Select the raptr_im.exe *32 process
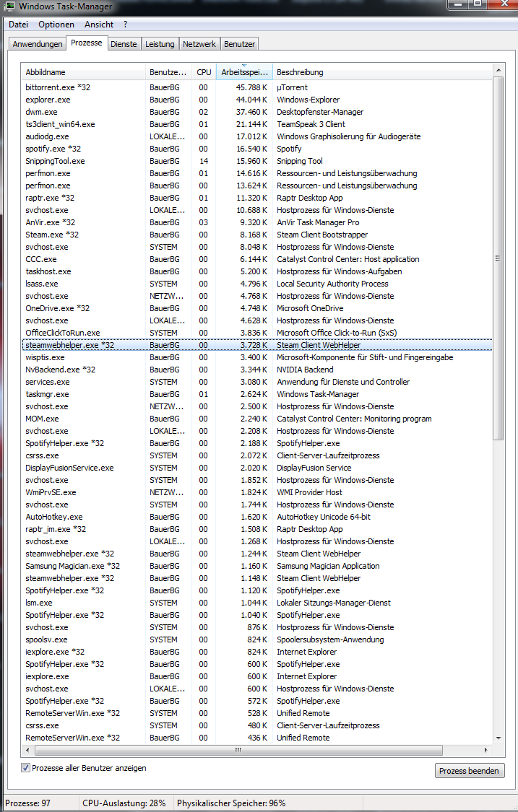The height and width of the screenshot is (812, 518). click(x=256, y=529)
